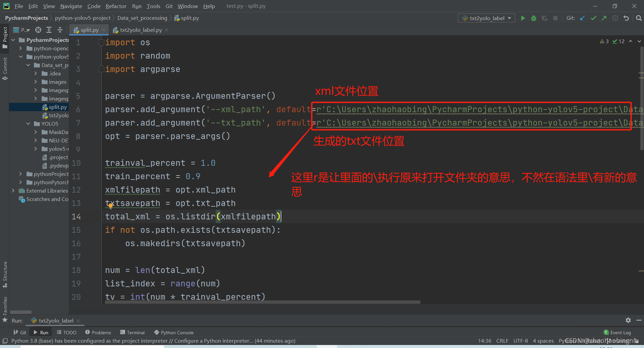644x348 pixels.
Task: Hide the Run panel with minus icon
Action: (x=639, y=320)
